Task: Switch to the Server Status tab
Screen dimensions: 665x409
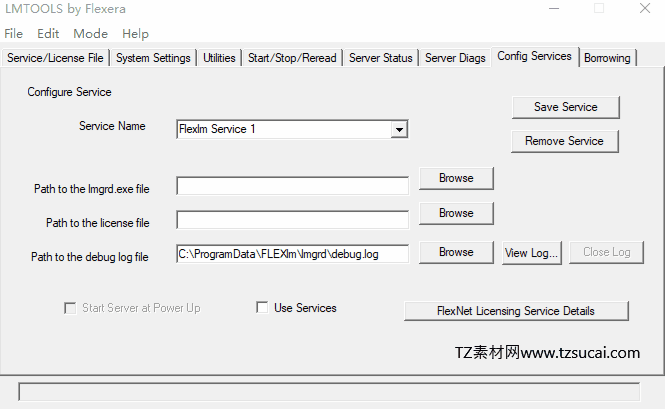Action: coord(380,58)
